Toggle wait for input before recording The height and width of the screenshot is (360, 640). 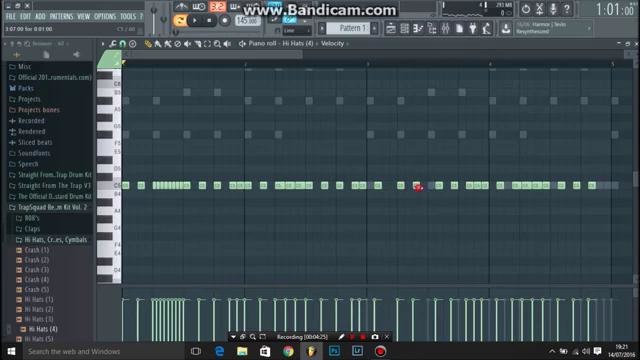[199, 7]
